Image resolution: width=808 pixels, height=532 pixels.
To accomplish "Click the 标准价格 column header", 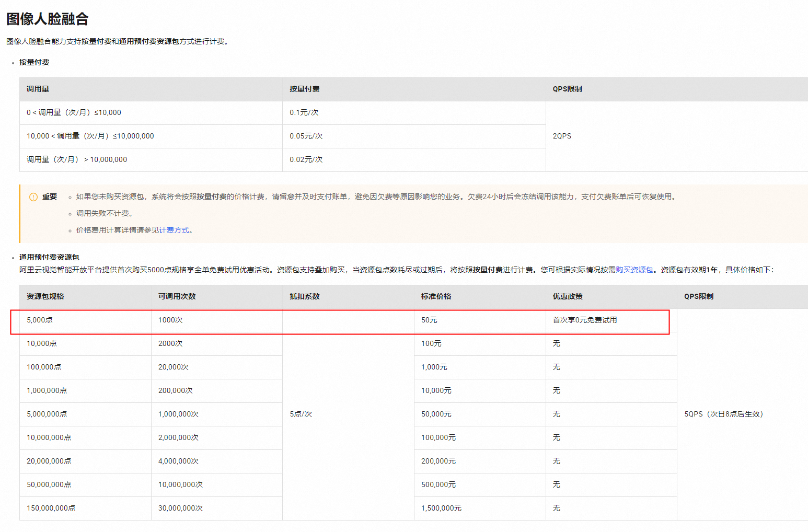I will [x=480, y=297].
